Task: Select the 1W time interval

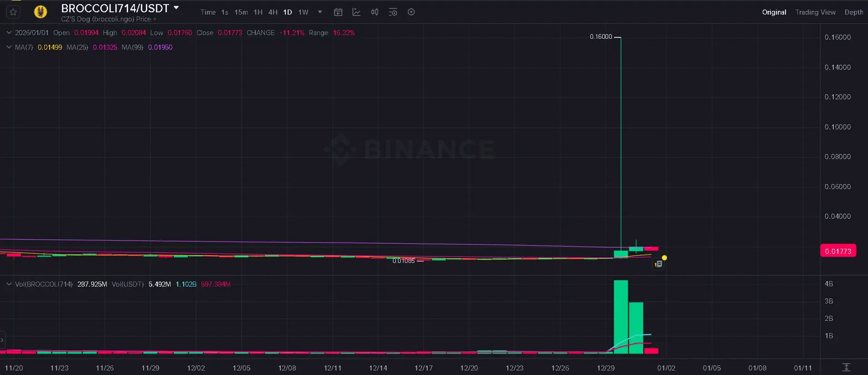Action: tap(303, 12)
